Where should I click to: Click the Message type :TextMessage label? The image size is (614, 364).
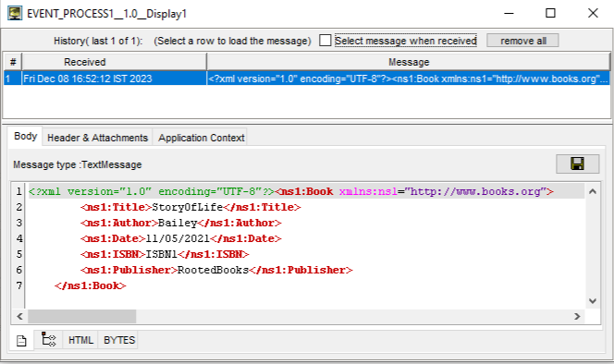78,164
